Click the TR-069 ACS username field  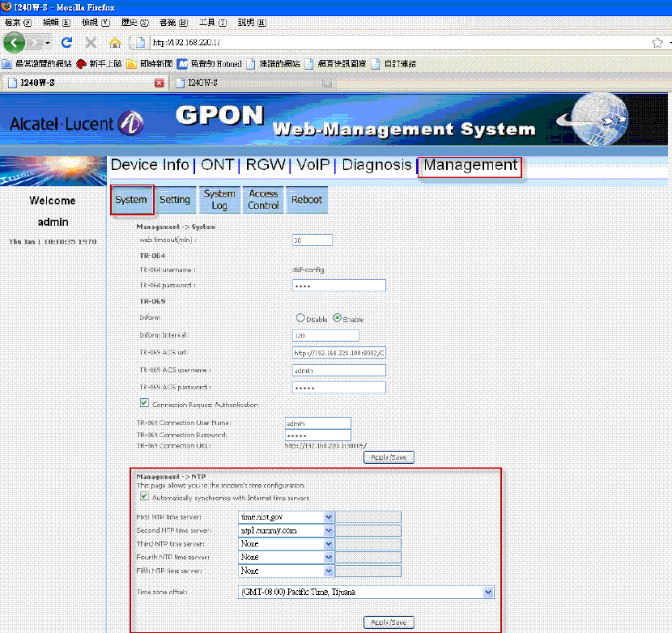click(339, 370)
